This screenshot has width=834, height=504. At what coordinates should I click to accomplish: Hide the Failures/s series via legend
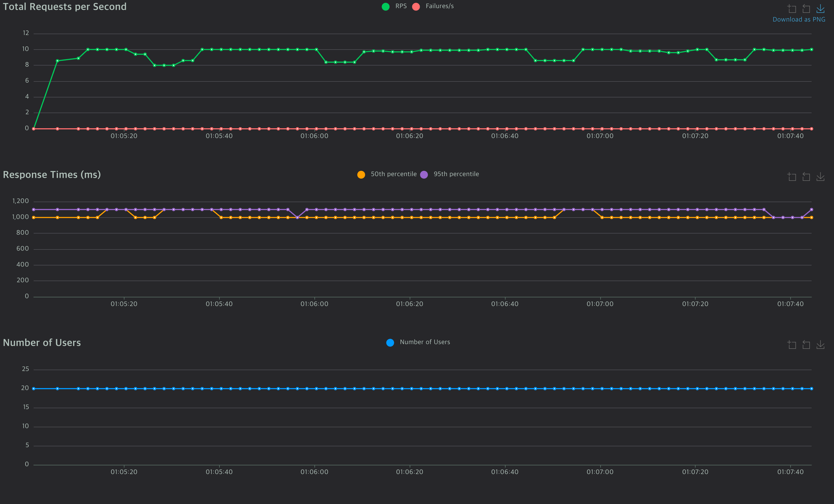pyautogui.click(x=439, y=6)
